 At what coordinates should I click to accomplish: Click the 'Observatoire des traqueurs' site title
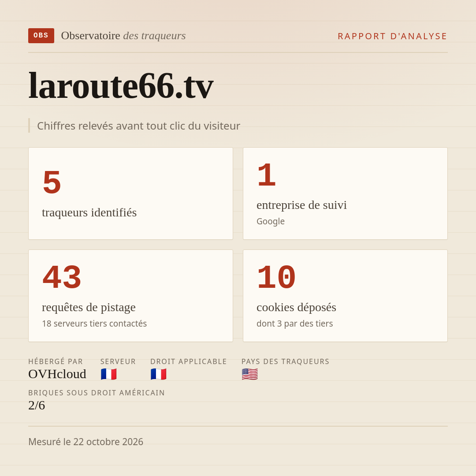pos(123,36)
